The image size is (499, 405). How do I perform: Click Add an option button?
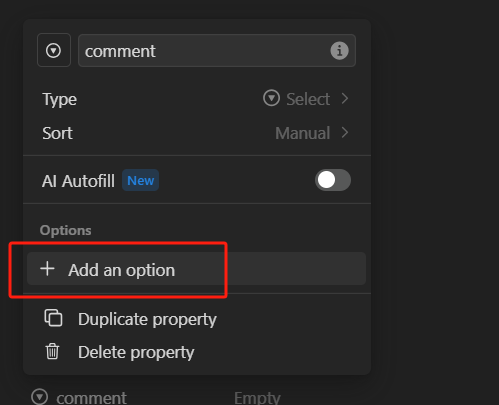[x=196, y=269]
